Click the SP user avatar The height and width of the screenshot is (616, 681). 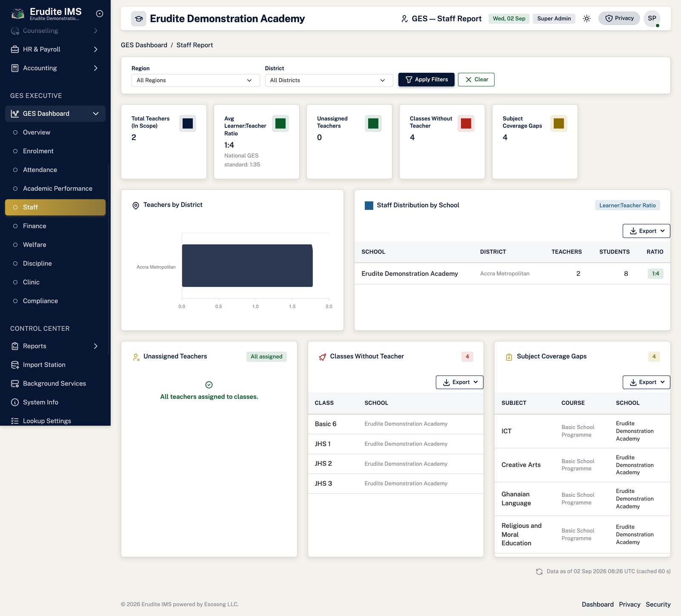point(652,18)
